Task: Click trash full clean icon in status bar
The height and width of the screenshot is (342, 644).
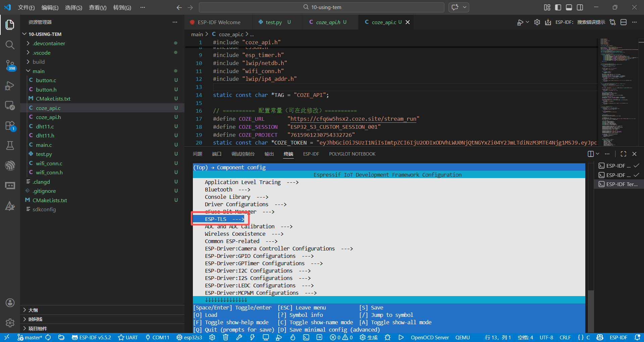Action: click(226, 337)
